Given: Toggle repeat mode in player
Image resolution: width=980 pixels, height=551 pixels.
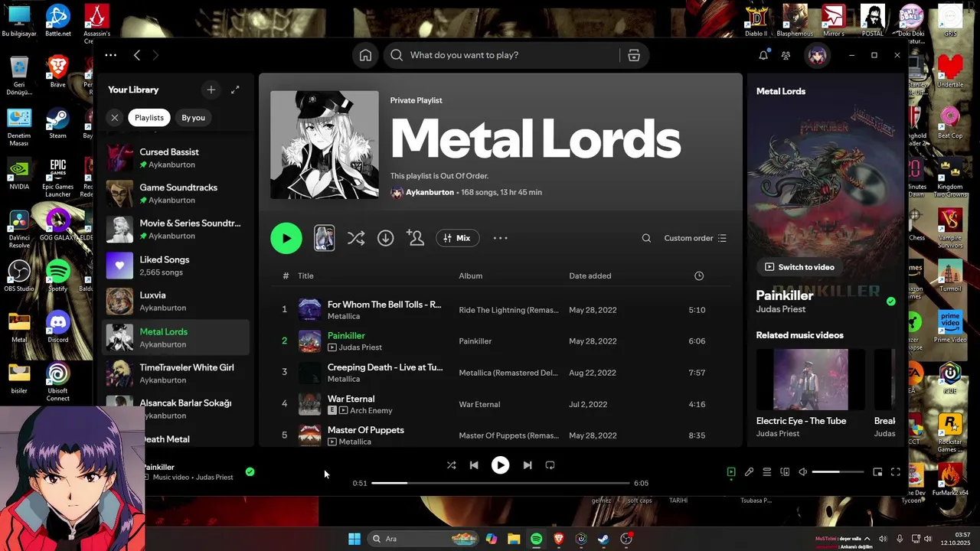Looking at the screenshot, I should pos(550,465).
